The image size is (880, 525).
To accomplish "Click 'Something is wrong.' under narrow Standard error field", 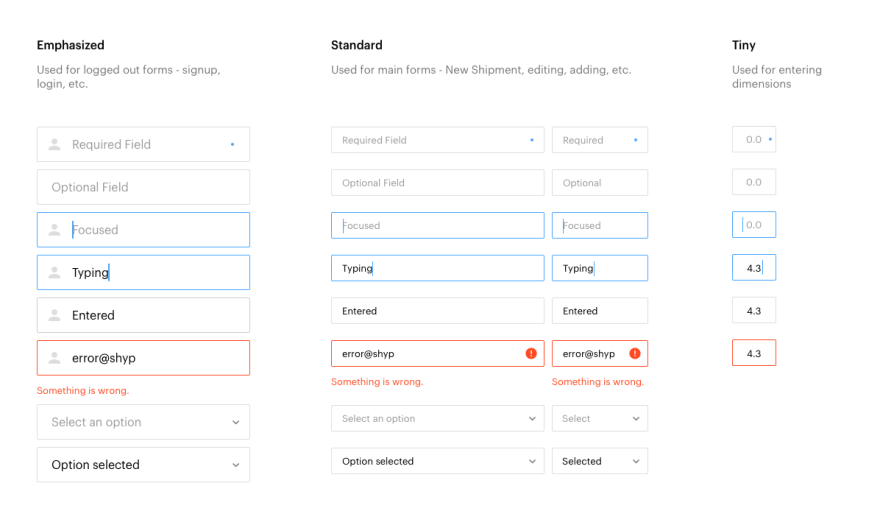I will point(598,381).
